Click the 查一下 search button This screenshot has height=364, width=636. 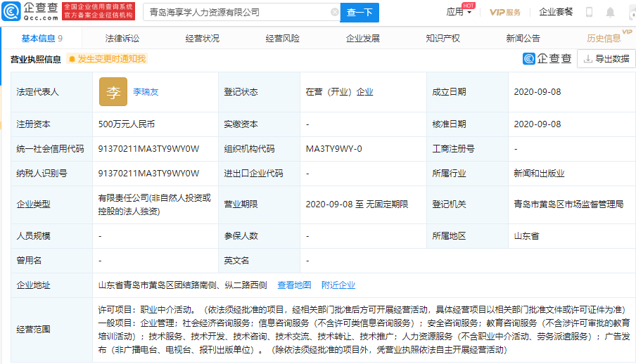(x=360, y=13)
